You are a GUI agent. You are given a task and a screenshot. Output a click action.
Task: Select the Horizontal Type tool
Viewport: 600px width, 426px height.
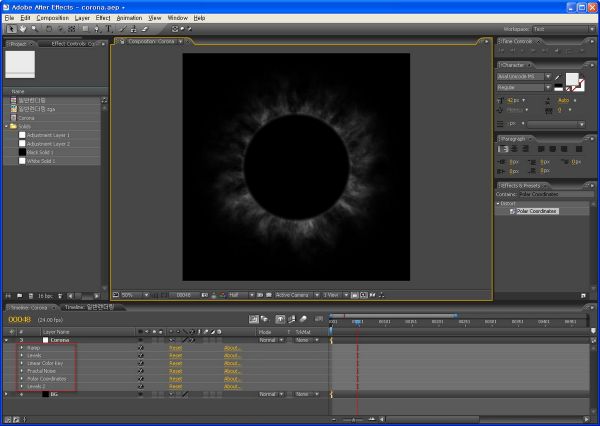coord(109,29)
